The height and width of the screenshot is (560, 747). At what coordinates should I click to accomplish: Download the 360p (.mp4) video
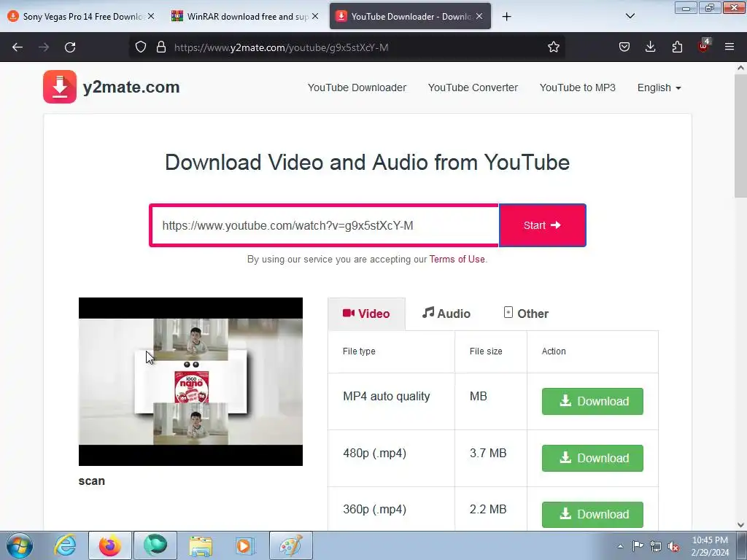coord(592,514)
